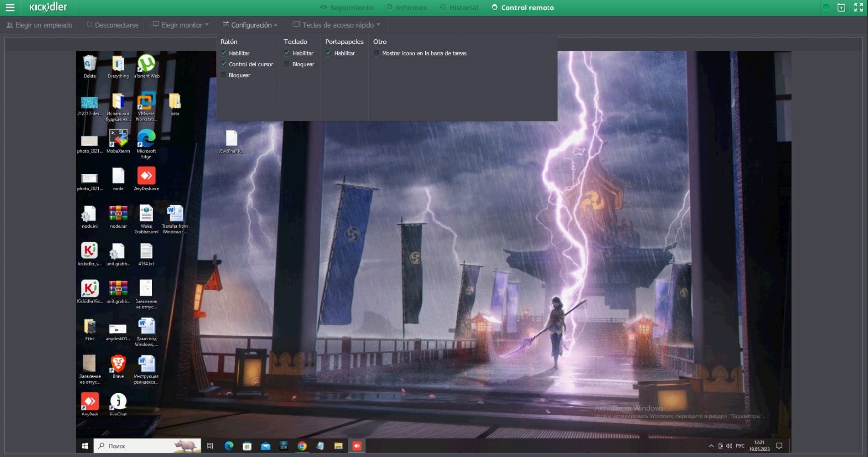Select the MobaXterm desktop shortcut
Screen dimensions: 868x457
tap(118, 142)
